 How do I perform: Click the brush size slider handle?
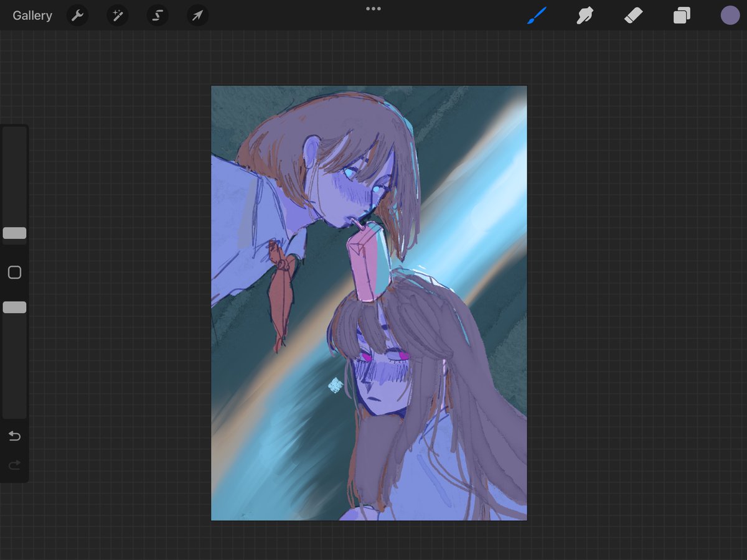(14, 233)
